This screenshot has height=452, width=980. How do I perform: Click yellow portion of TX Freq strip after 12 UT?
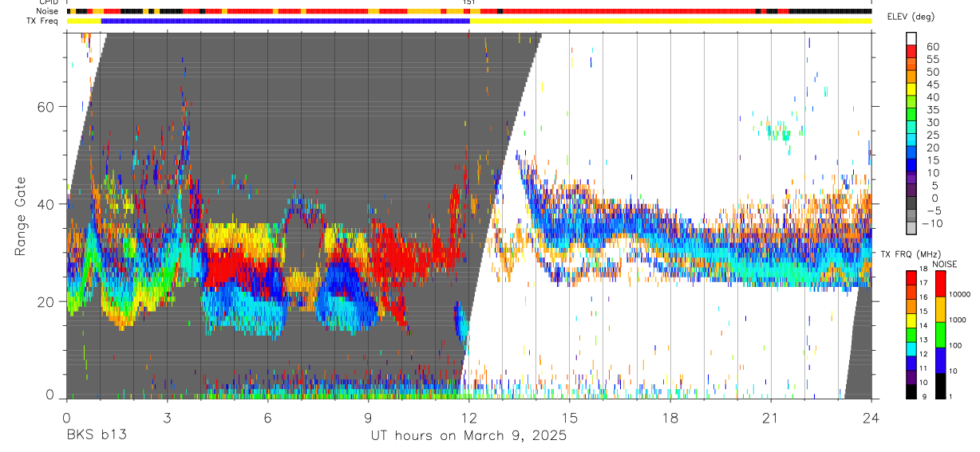coord(670,21)
